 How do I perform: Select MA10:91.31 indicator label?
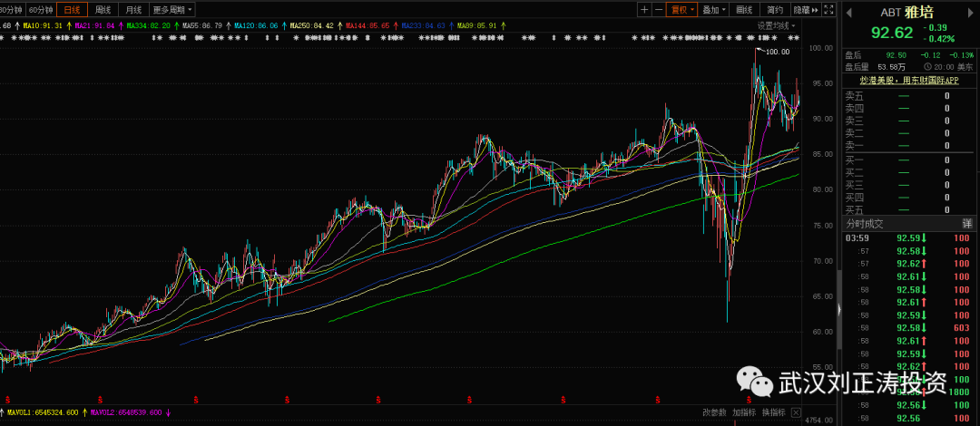coord(44,25)
